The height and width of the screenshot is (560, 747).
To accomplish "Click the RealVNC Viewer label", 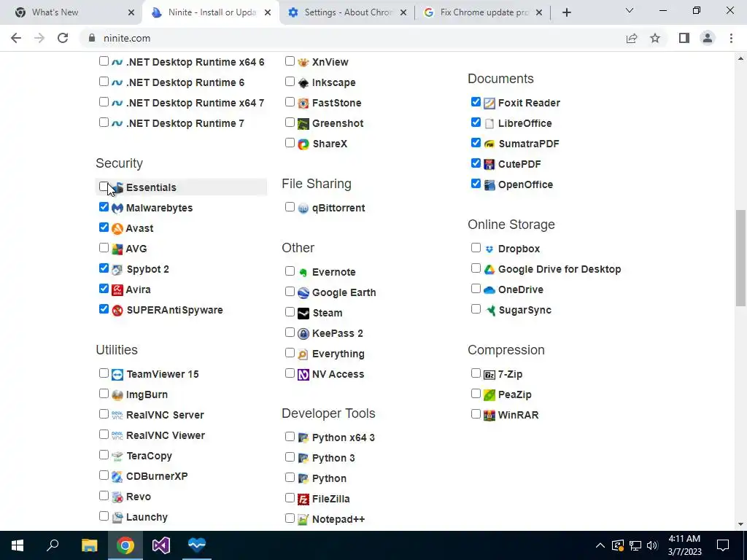I will 166,435.
